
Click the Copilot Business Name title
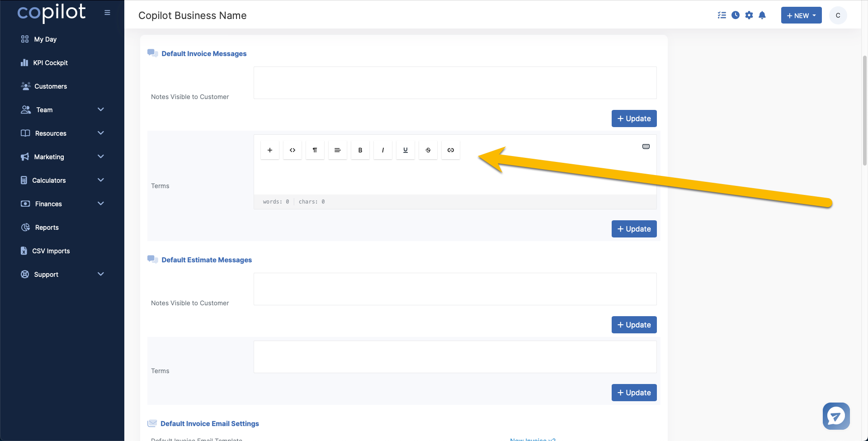click(193, 15)
